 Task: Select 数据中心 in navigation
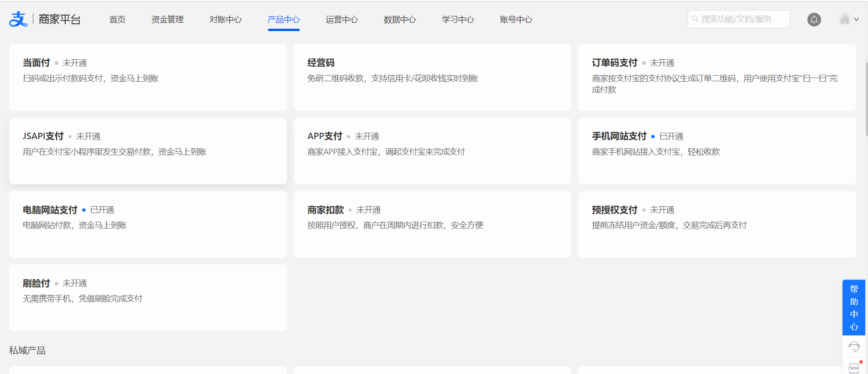pyautogui.click(x=400, y=20)
